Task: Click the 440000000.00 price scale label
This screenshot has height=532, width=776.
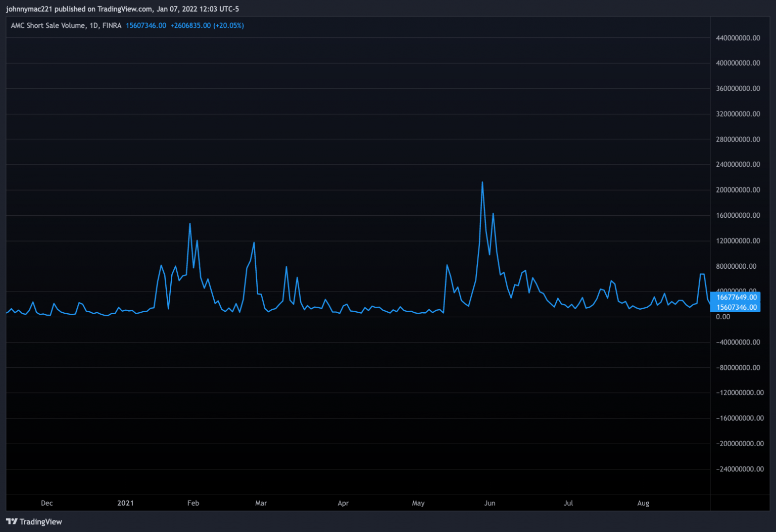Action: point(738,38)
